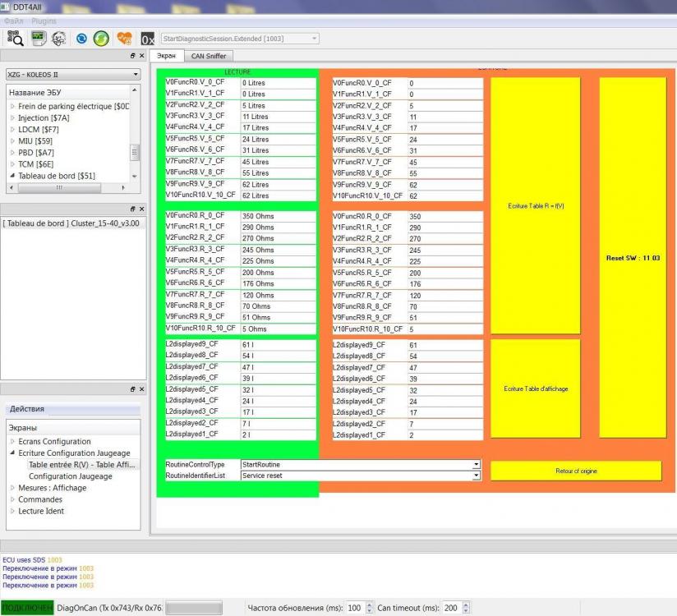Expand the Mesures : Affichage node
677x616 pixels.
(x=12, y=487)
